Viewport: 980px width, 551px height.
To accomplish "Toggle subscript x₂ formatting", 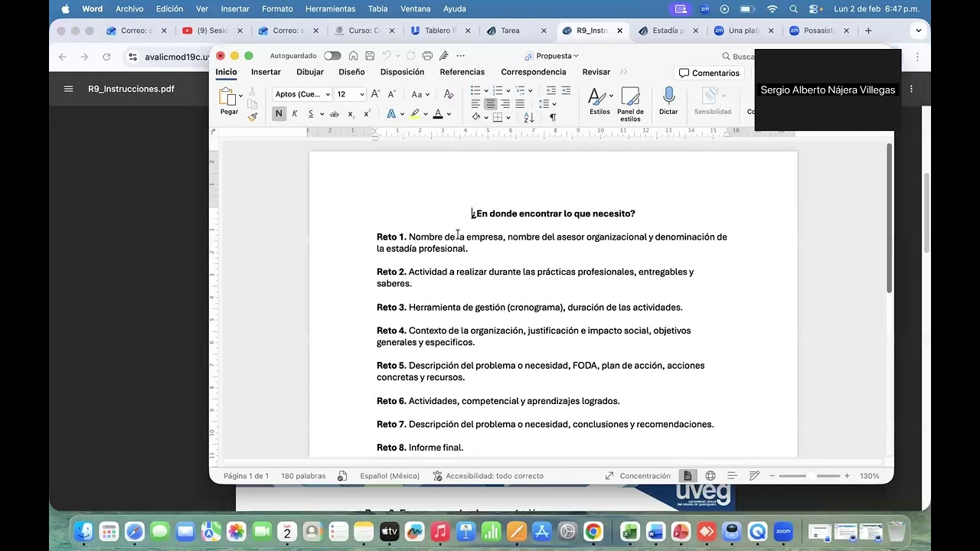I will coord(351,114).
